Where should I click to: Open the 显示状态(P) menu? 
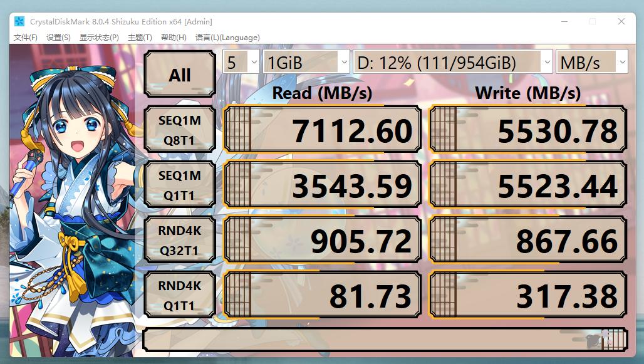[x=99, y=38]
